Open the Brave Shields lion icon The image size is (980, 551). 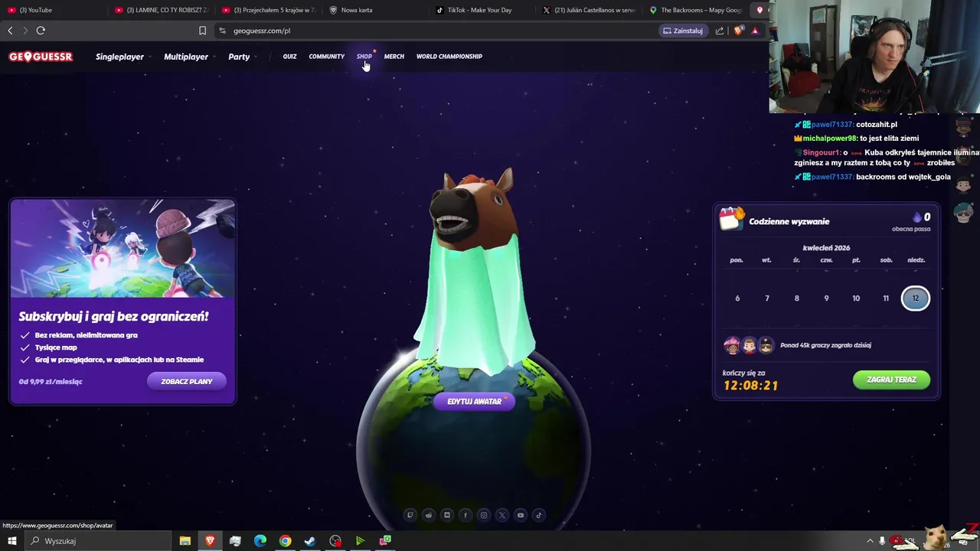(x=738, y=31)
